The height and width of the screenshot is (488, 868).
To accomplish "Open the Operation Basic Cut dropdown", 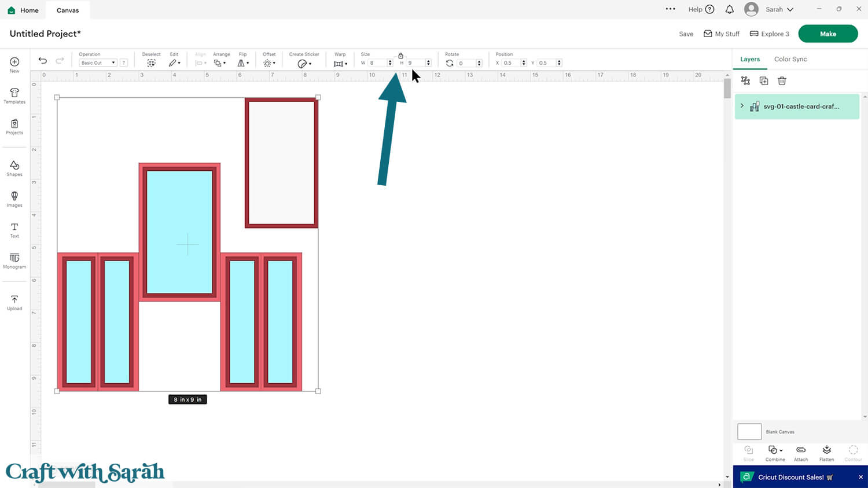I will point(97,63).
